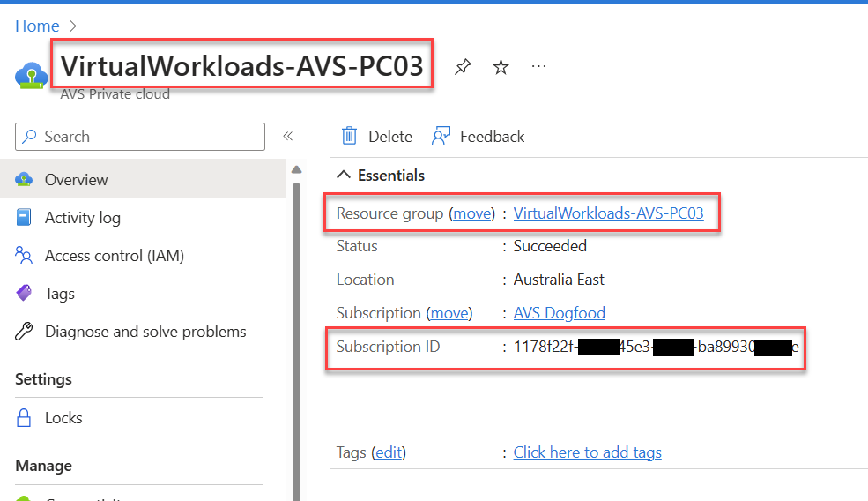This screenshot has width=868, height=501.
Task: Click the Diagnose wrench icon
Action: pos(24,332)
